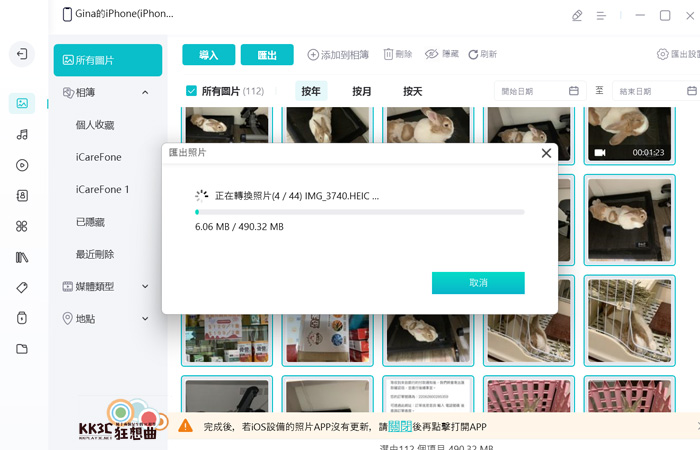700x450 pixels.
Task: Click the 匯出 export button
Action: 267,54
